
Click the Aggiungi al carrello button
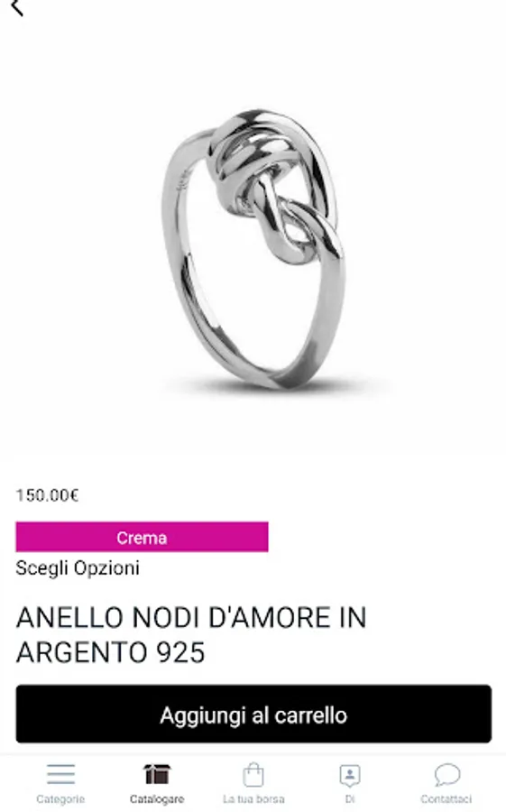pyautogui.click(x=253, y=715)
